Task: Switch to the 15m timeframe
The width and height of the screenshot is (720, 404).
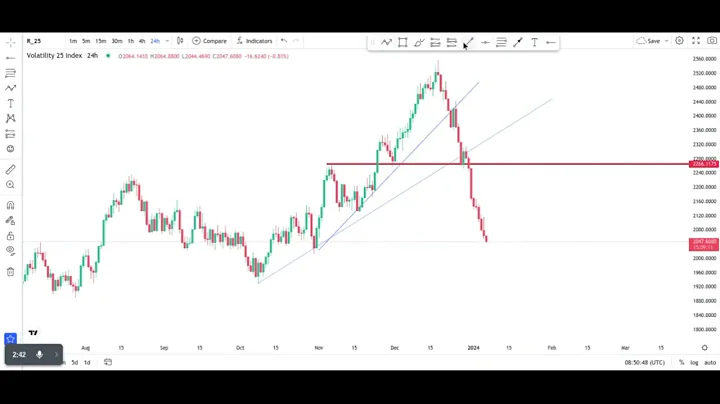Action: pos(101,41)
